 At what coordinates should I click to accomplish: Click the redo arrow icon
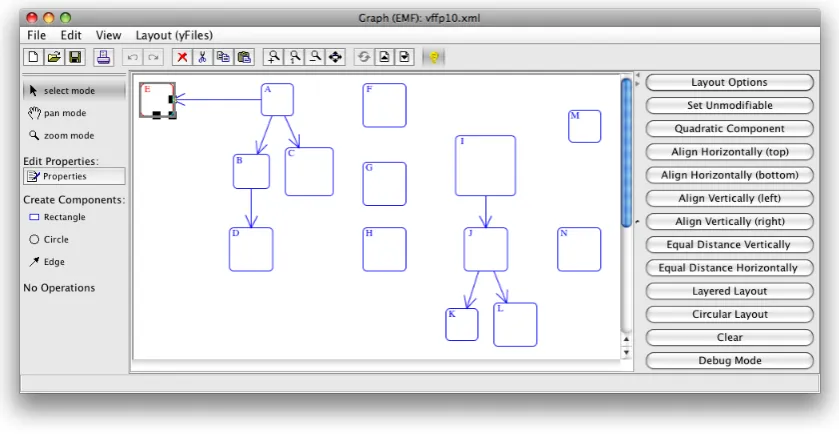[153, 57]
